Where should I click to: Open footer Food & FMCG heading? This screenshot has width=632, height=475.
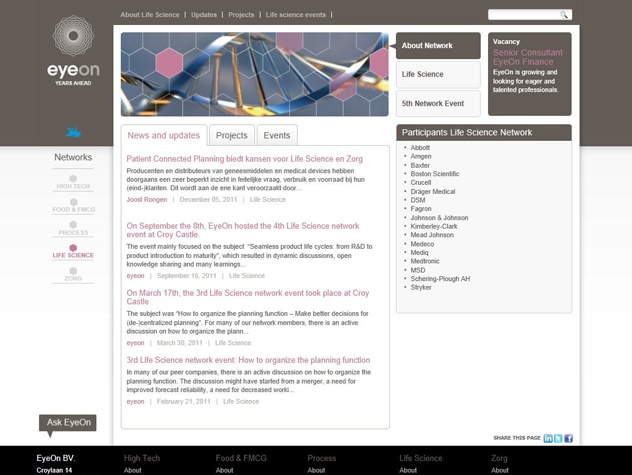click(x=241, y=458)
